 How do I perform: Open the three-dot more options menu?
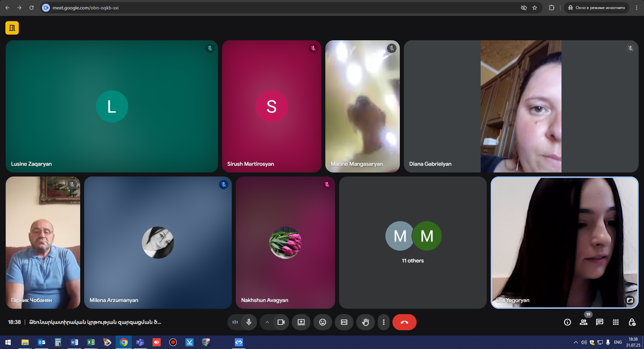click(384, 322)
